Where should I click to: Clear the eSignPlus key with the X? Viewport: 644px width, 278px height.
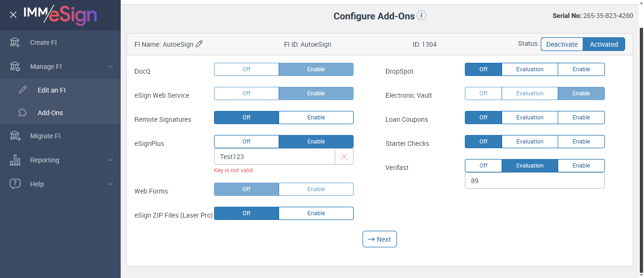tap(344, 157)
